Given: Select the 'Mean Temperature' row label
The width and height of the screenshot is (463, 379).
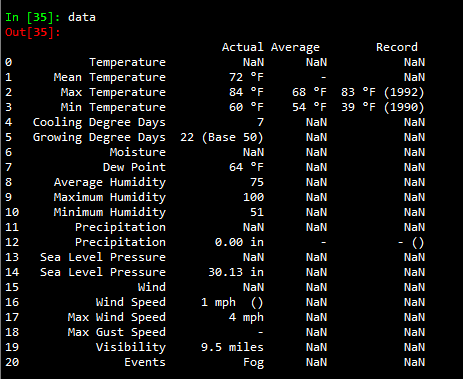Looking at the screenshot, I should click(110, 77).
